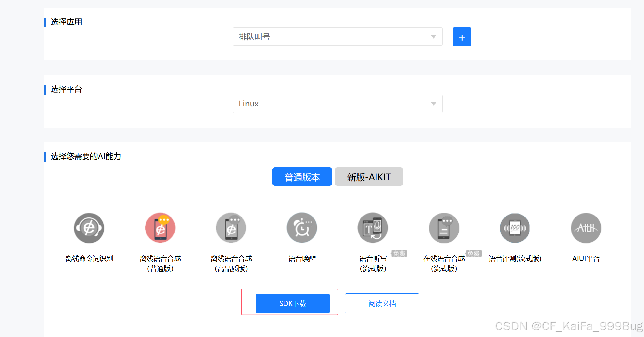
Task: Select the 离线语音合成 高品质版 icon
Action: coord(231,228)
